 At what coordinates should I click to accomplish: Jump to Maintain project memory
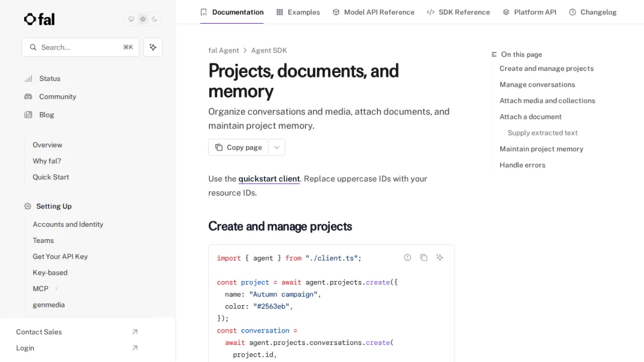(541, 149)
